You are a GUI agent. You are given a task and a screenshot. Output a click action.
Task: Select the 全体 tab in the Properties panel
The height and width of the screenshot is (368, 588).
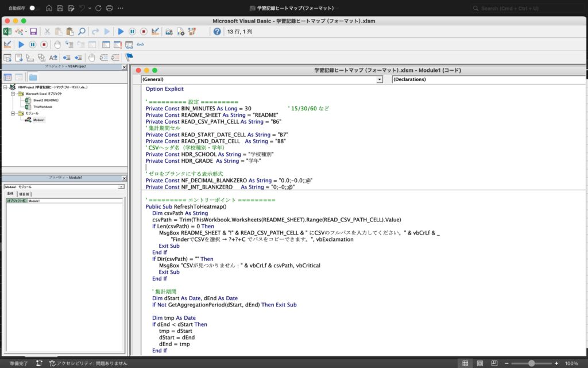(x=10, y=194)
